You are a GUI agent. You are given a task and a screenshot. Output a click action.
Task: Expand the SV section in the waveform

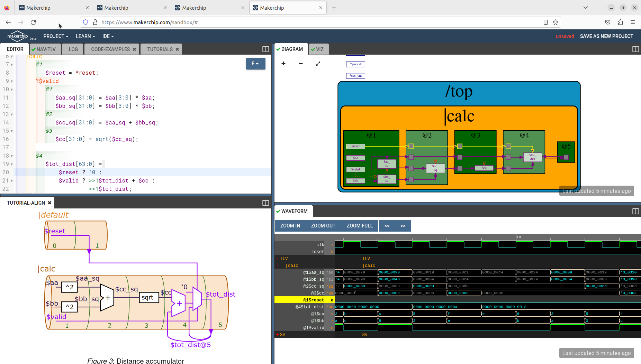(277, 334)
